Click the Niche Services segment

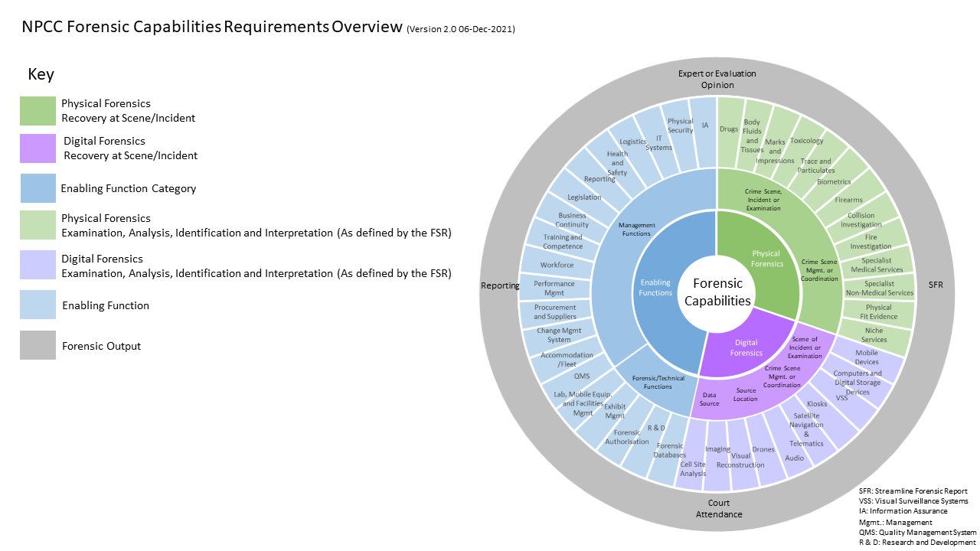point(874,334)
